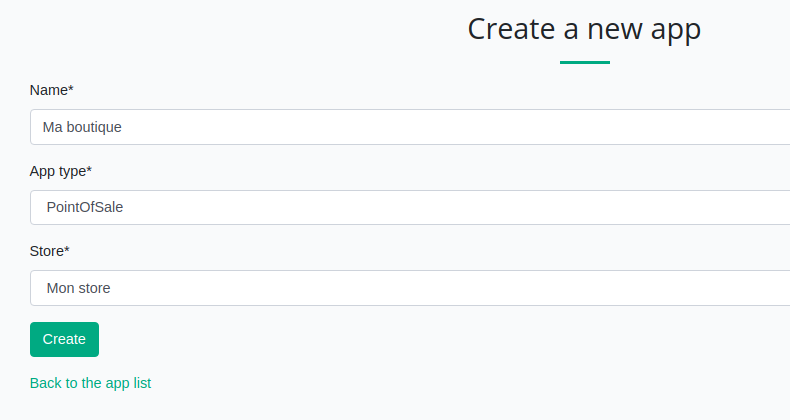
Task: Click the 'Create a new app' heading
Action: (x=584, y=29)
